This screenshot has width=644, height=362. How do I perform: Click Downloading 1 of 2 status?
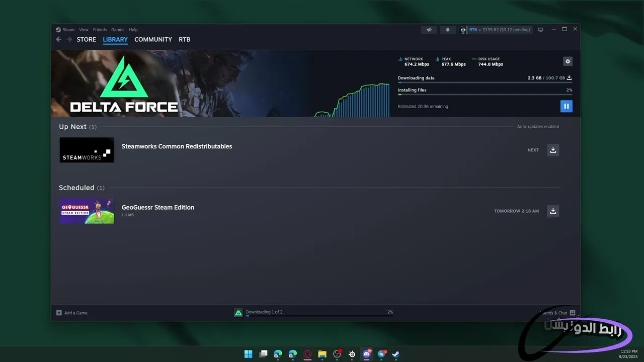pyautogui.click(x=264, y=312)
